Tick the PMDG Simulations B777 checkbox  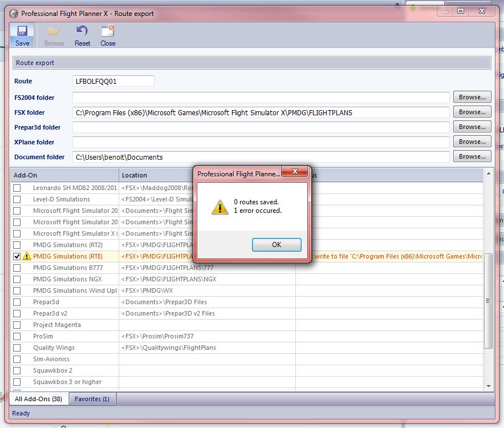[x=17, y=268]
